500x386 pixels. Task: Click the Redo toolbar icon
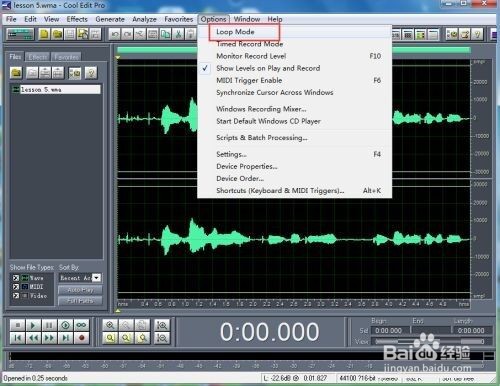click(127, 34)
